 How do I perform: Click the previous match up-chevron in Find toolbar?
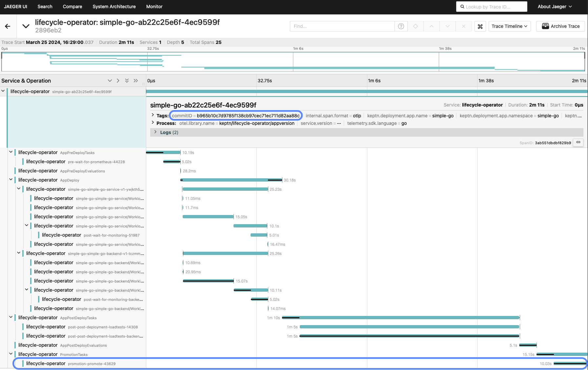(432, 26)
